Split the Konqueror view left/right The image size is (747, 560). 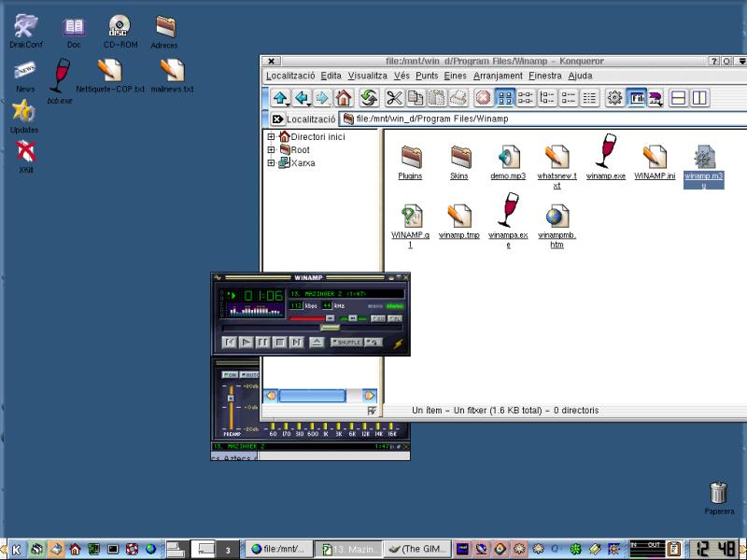click(699, 98)
